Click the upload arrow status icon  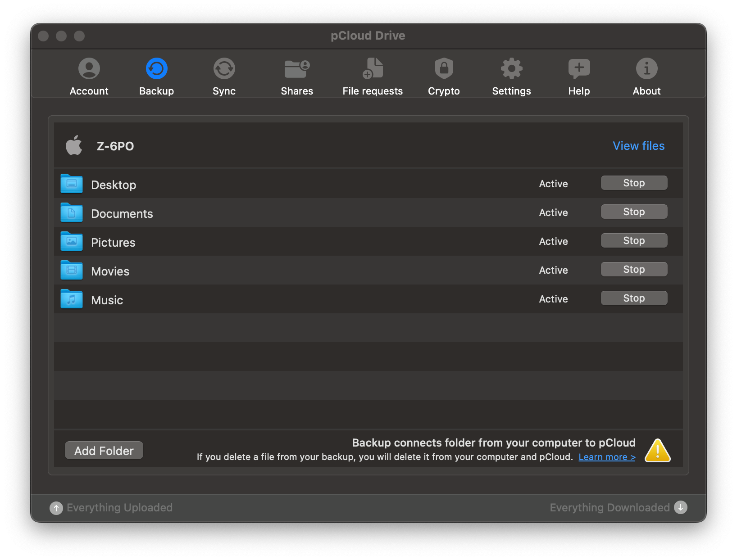tap(56, 508)
